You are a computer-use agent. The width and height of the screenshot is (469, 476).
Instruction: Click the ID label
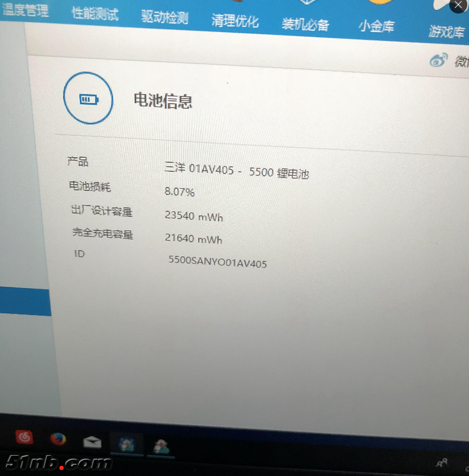[79, 253]
